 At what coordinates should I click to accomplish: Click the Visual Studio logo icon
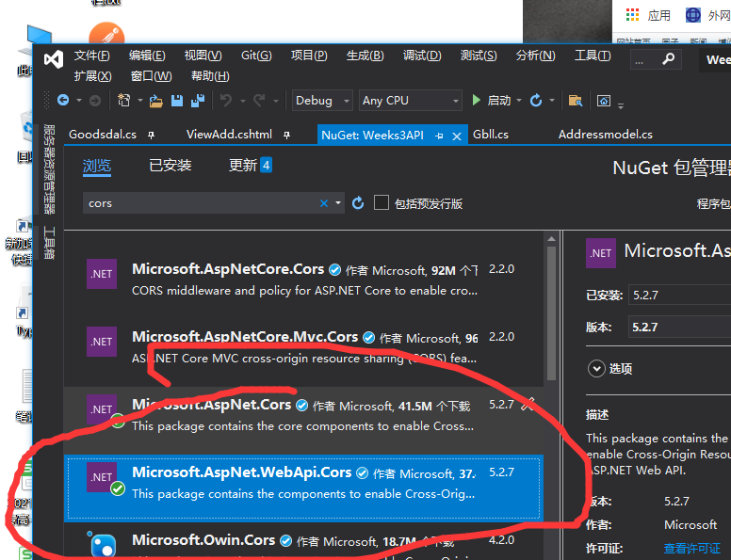[x=54, y=59]
